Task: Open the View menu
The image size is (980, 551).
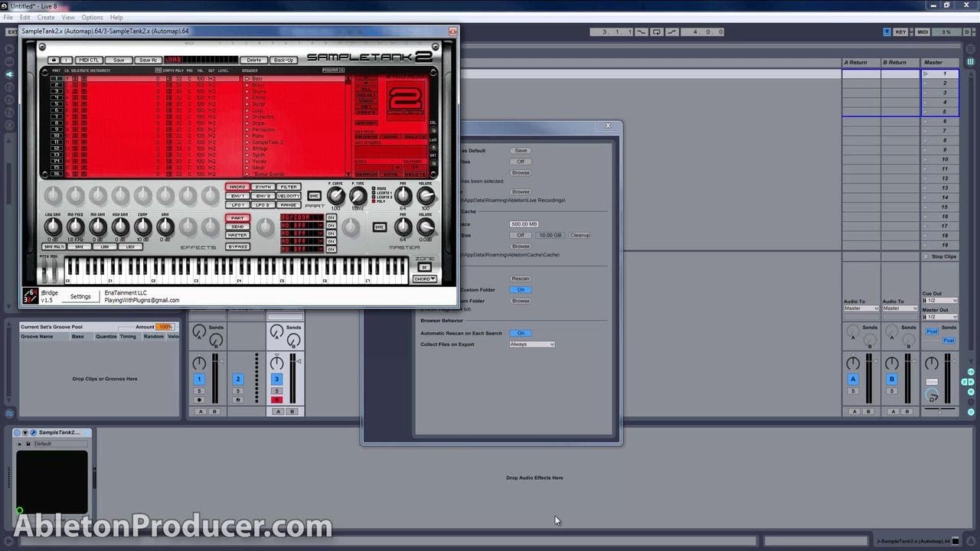Action: [x=68, y=17]
